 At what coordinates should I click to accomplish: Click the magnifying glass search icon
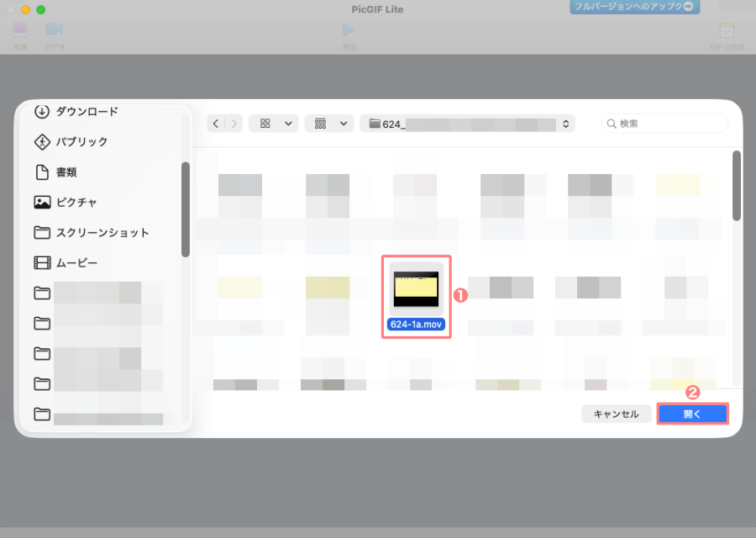(610, 124)
